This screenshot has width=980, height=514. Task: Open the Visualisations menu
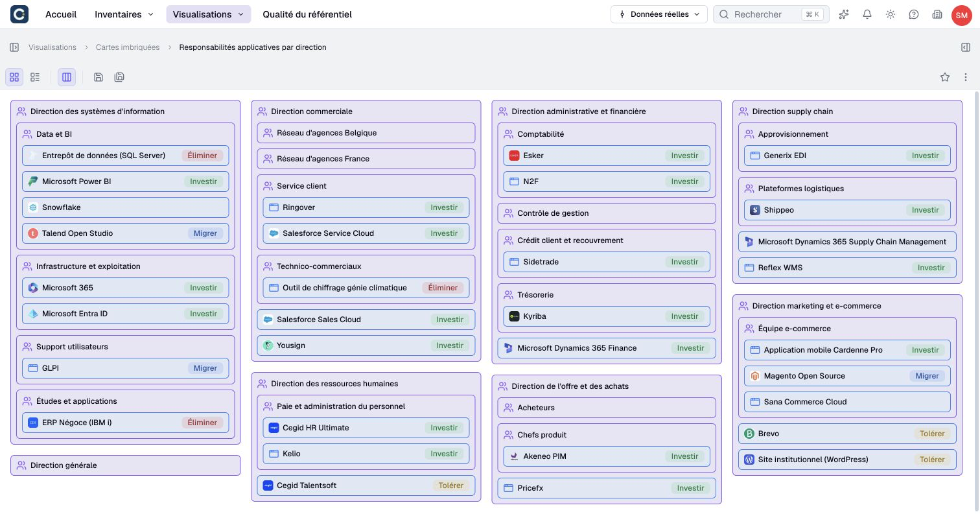click(x=208, y=14)
